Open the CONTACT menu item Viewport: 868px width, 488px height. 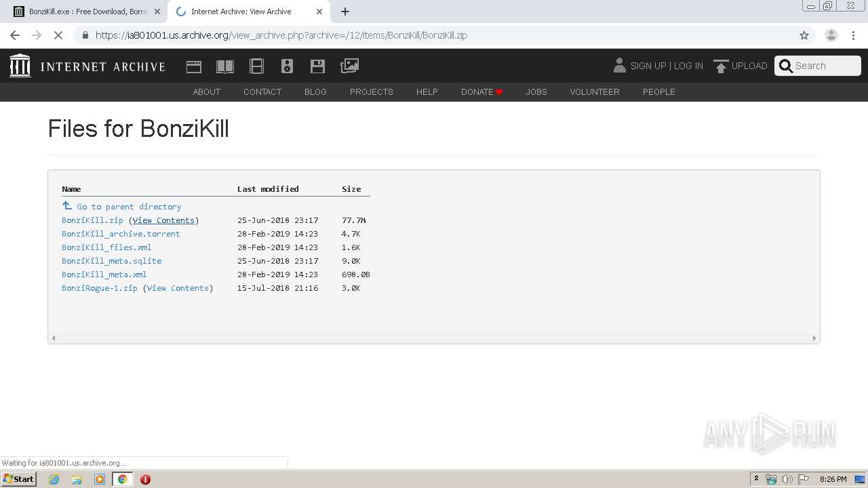(x=262, y=92)
